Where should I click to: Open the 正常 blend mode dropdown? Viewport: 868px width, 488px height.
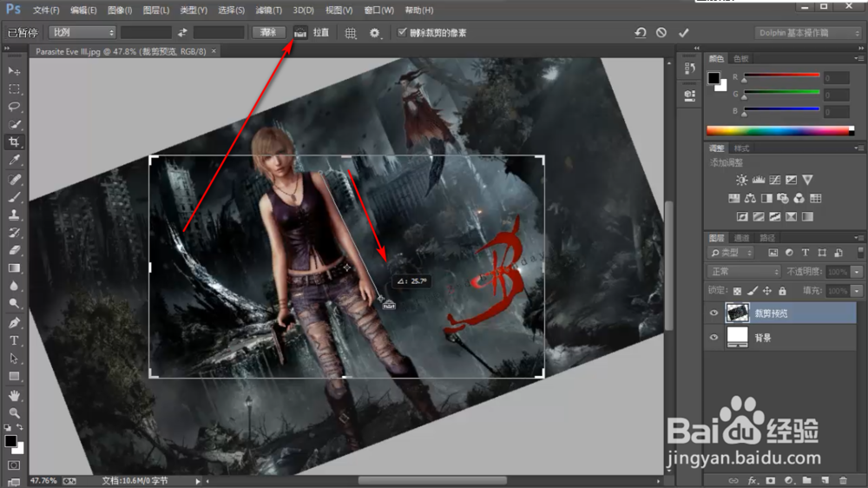[x=744, y=272]
